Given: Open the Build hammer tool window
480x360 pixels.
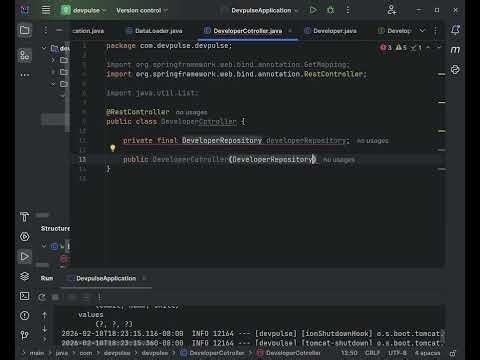Looking at the screenshot, I should tap(24, 217).
